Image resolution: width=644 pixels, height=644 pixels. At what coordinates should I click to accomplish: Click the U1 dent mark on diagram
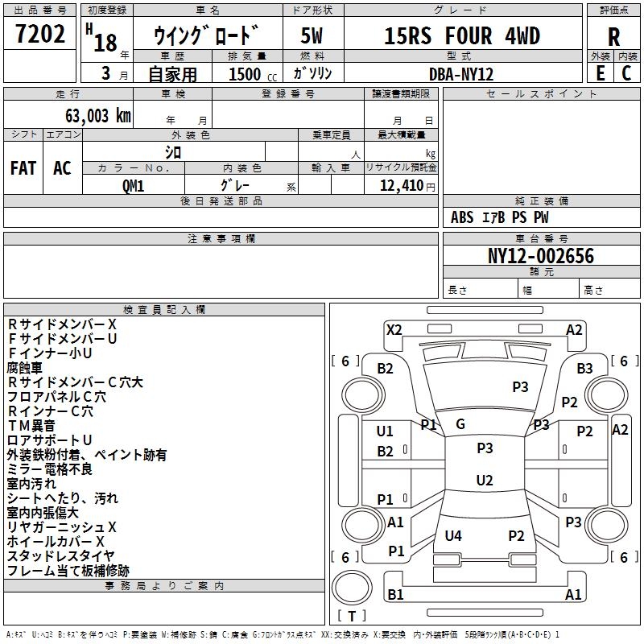(x=385, y=431)
